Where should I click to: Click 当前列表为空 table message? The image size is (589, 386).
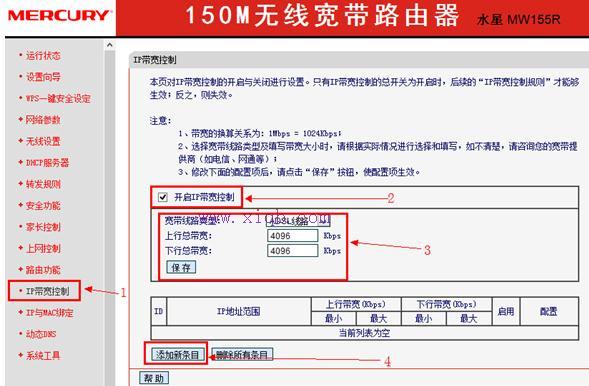(364, 333)
